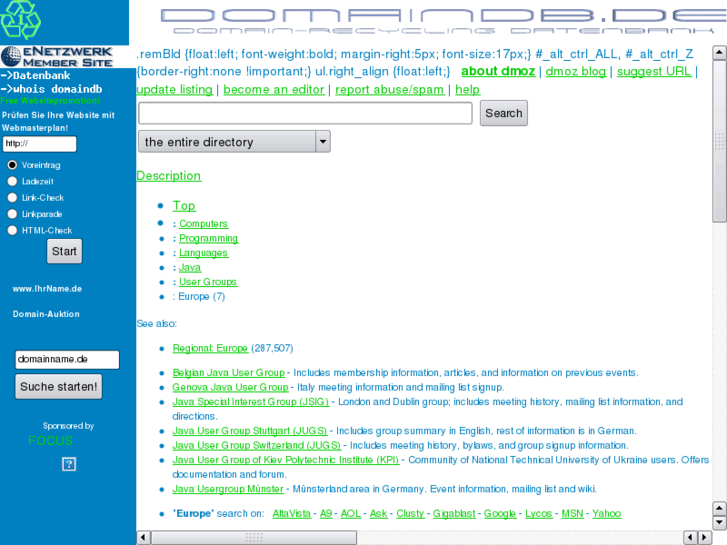Screen dimensions: 727x545
Task: Click the horizontal scrollbar right arrow at far right
Action: 705,538
